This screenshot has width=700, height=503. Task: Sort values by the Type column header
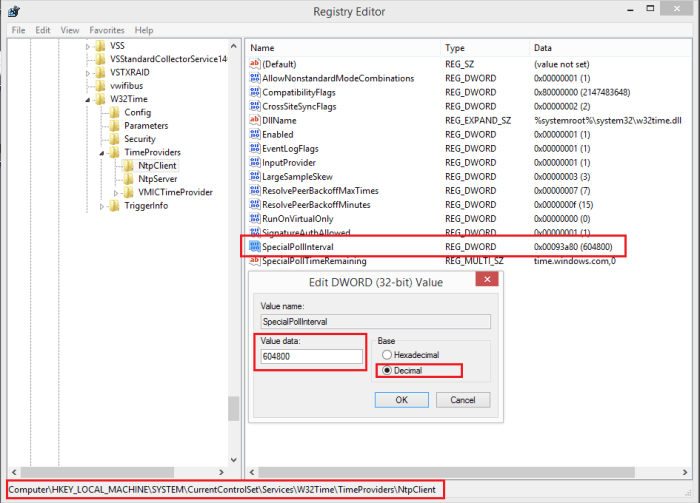point(485,48)
